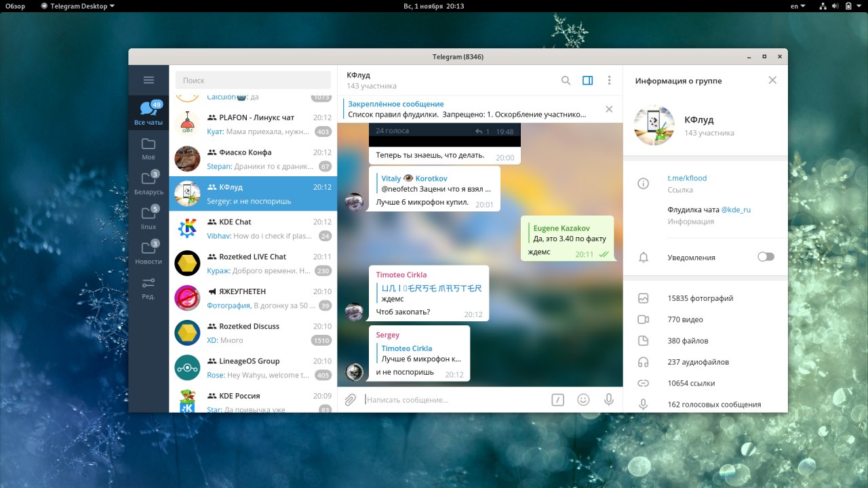Viewport: 868px width, 488px height.
Task: Open the clock 'Вс, 1 ноября 20:13'
Action: pos(433,6)
